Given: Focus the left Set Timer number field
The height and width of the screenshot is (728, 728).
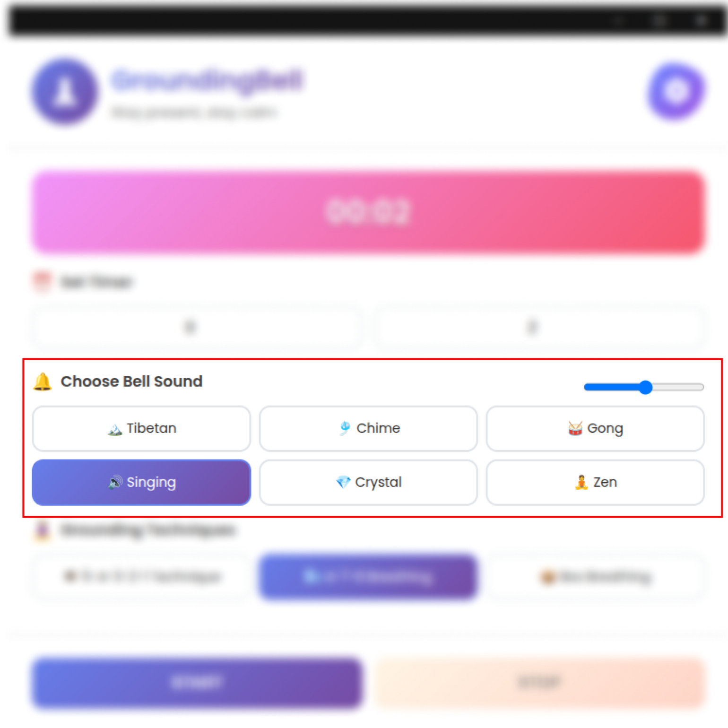Looking at the screenshot, I should tap(196, 327).
